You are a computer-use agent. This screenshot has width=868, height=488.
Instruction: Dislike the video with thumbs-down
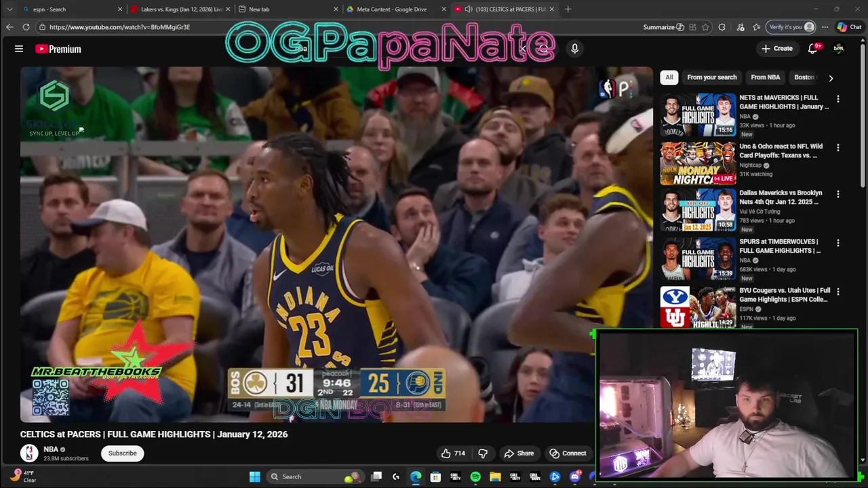[x=483, y=453]
